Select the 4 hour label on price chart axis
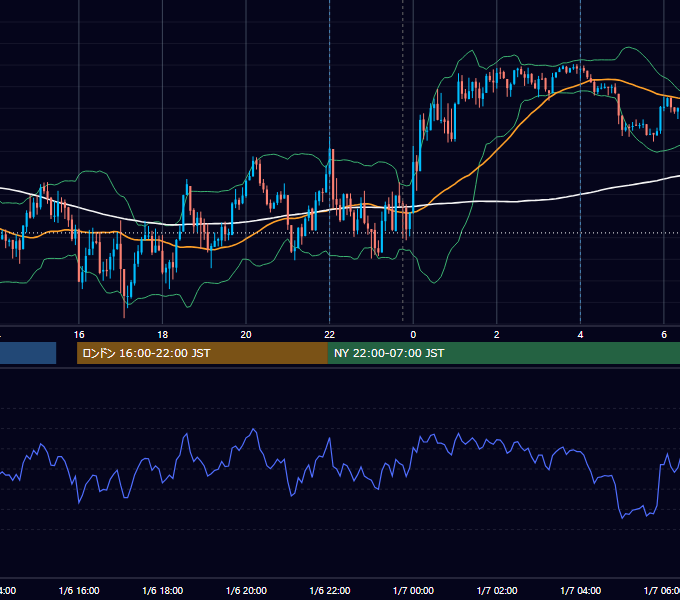This screenshot has width=680, height=600. pos(580,334)
